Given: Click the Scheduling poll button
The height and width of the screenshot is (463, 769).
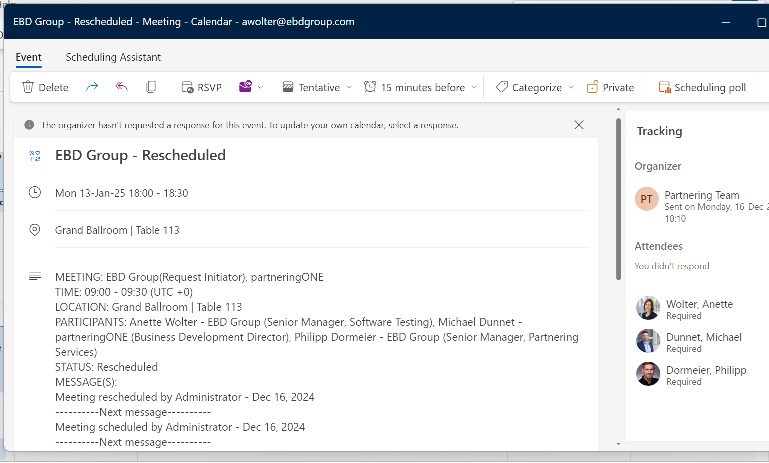Looking at the screenshot, I should pyautogui.click(x=701, y=87).
